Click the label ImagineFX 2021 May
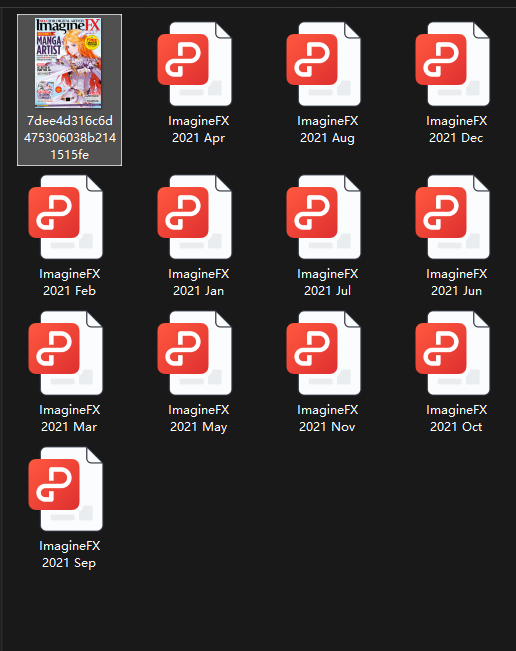The height and width of the screenshot is (651, 516). 198,418
